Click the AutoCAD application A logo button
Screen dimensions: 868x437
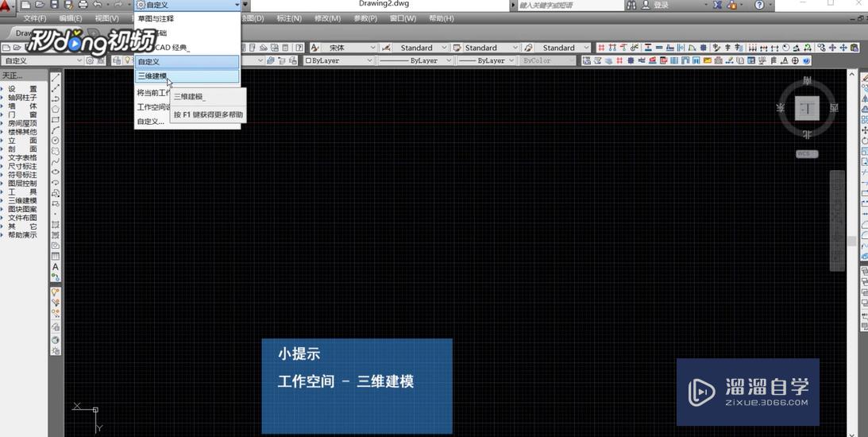(x=6, y=6)
